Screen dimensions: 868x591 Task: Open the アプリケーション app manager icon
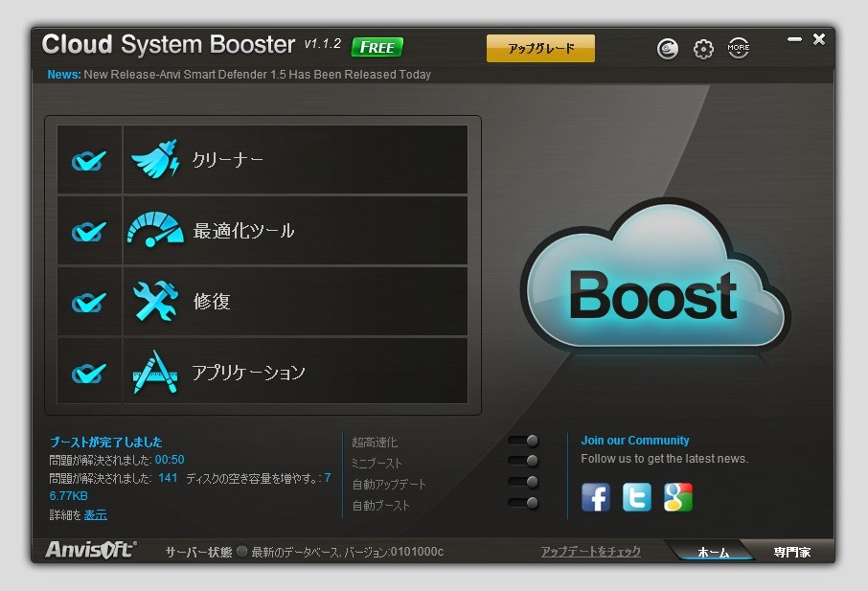[153, 371]
